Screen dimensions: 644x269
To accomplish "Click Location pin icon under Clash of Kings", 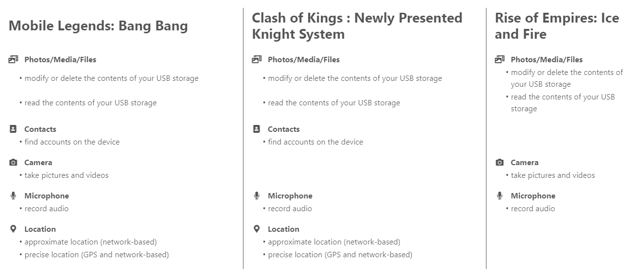I will 256,229.
